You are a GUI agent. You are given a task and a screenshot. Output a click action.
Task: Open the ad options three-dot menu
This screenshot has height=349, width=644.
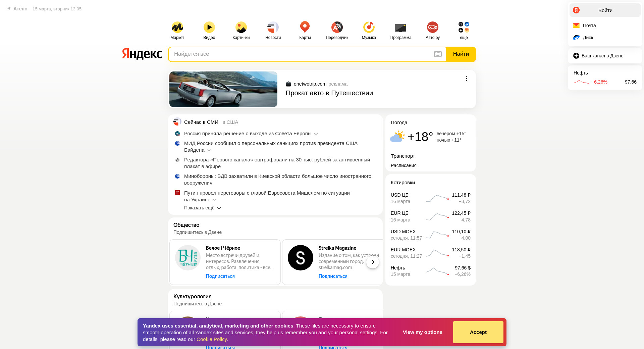coord(467,79)
